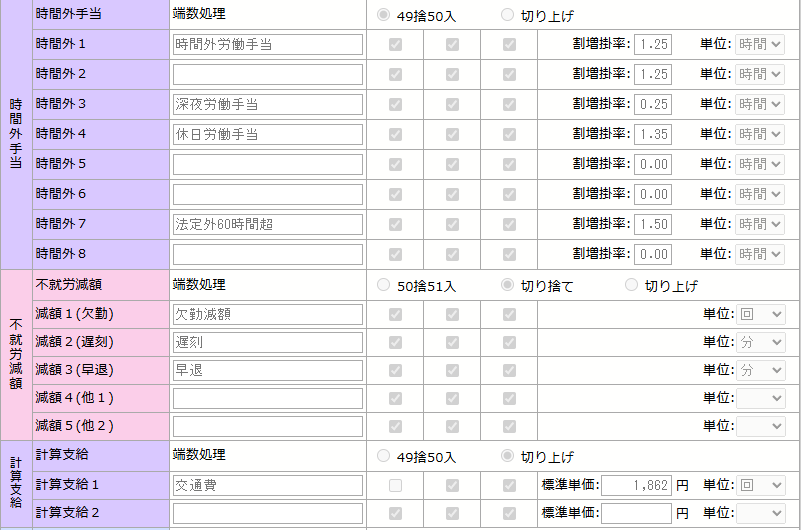Open the 単位 dropdown for 減額2(遅刻)
This screenshot has width=801, height=530.
(760, 342)
